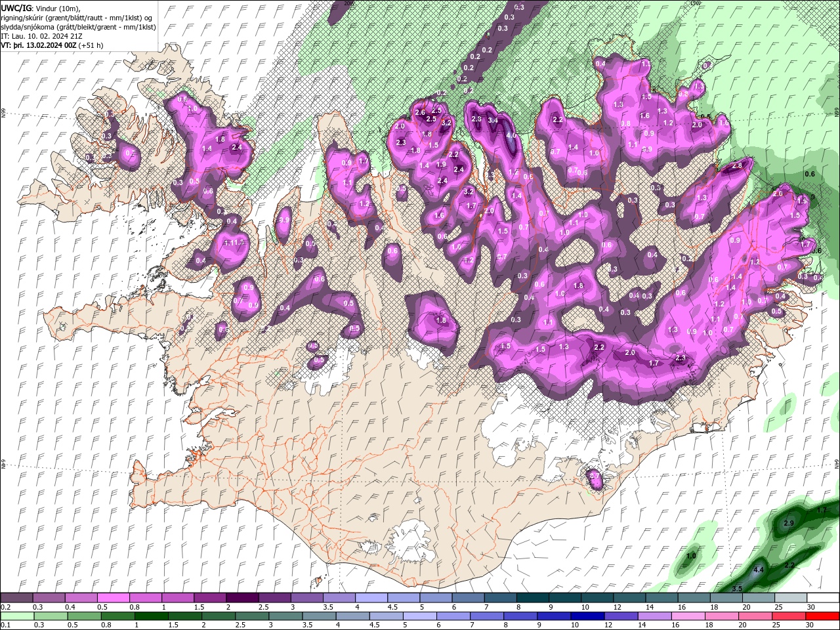Pick the top legend swatch labeled 4.5
840x630 pixels.
(403, 598)
